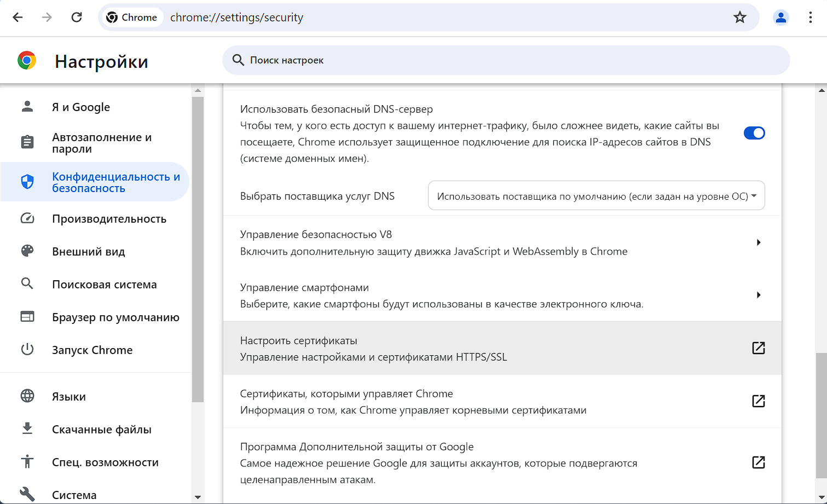Click external link icon for Настроить сертификаты

tap(758, 348)
